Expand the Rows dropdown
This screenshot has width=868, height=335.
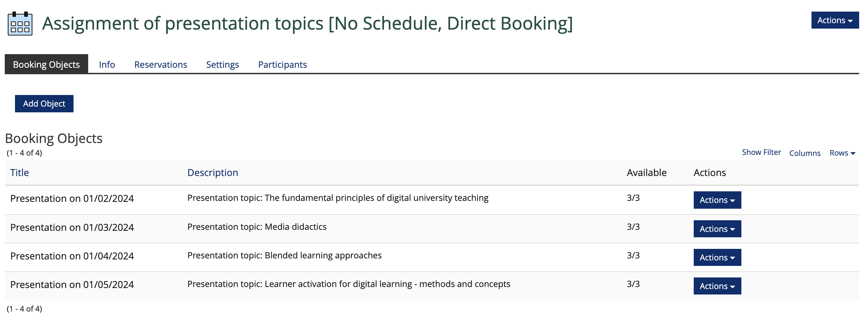842,153
